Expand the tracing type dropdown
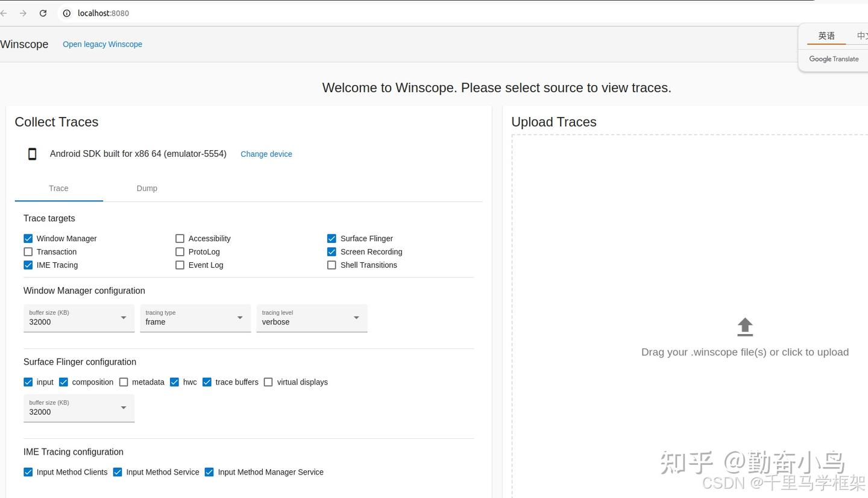868x498 pixels. (x=195, y=318)
